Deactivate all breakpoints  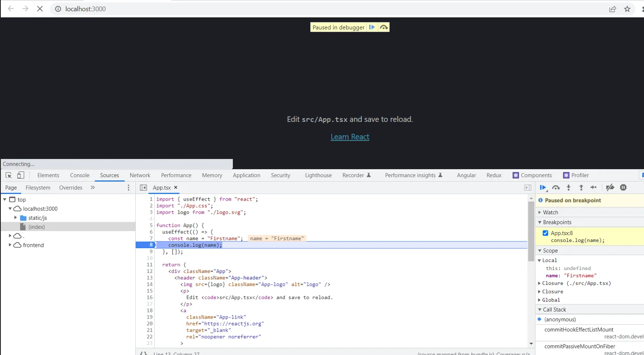(x=610, y=187)
